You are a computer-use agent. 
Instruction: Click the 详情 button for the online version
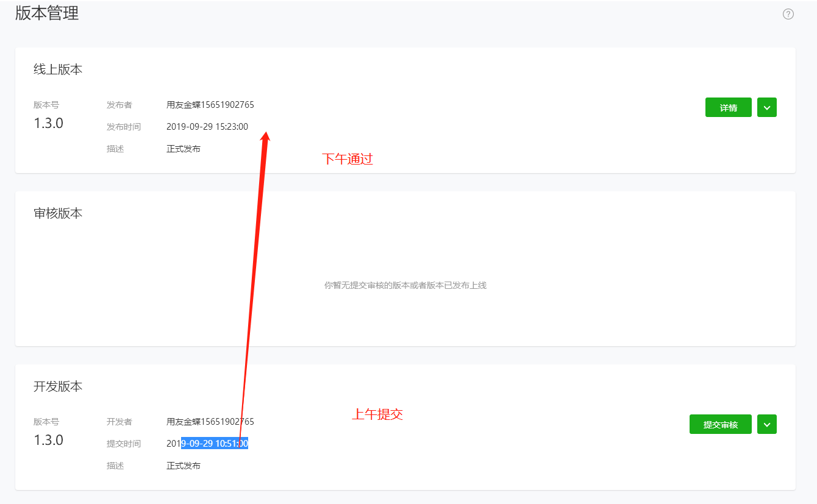(x=729, y=107)
